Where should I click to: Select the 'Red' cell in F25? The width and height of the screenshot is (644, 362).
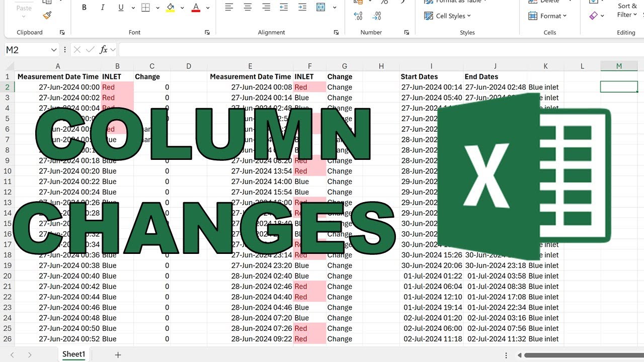pos(309,328)
